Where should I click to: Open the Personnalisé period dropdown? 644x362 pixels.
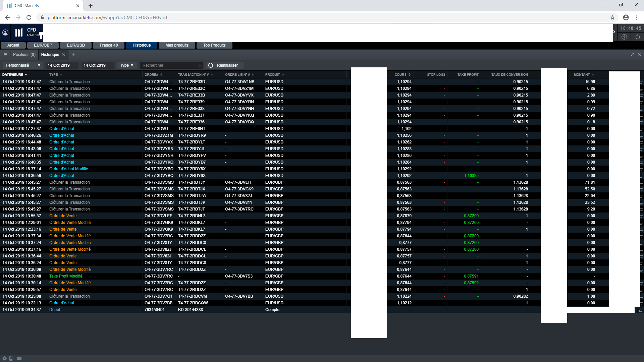23,65
